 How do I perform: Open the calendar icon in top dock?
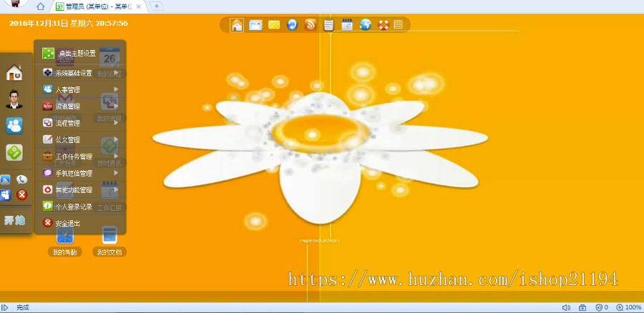(347, 25)
